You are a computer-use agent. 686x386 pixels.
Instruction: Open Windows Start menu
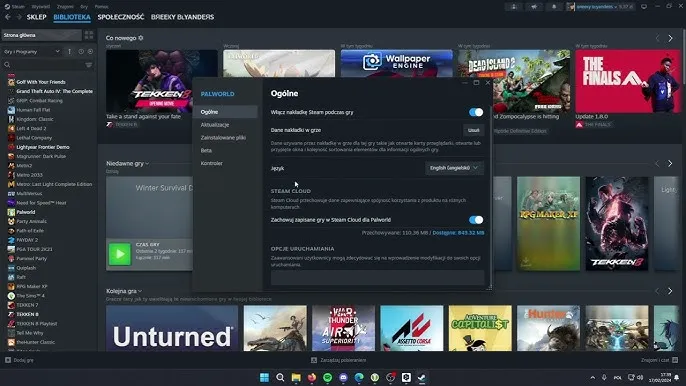[264, 377]
